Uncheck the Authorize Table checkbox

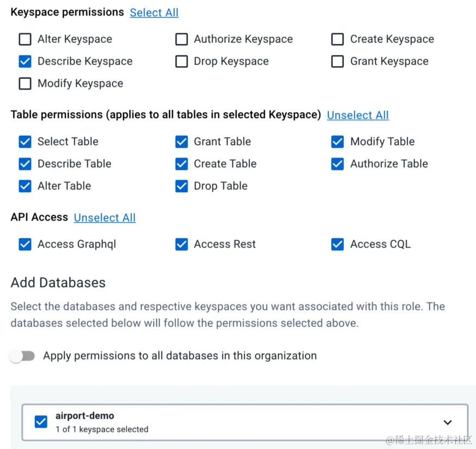click(x=338, y=164)
